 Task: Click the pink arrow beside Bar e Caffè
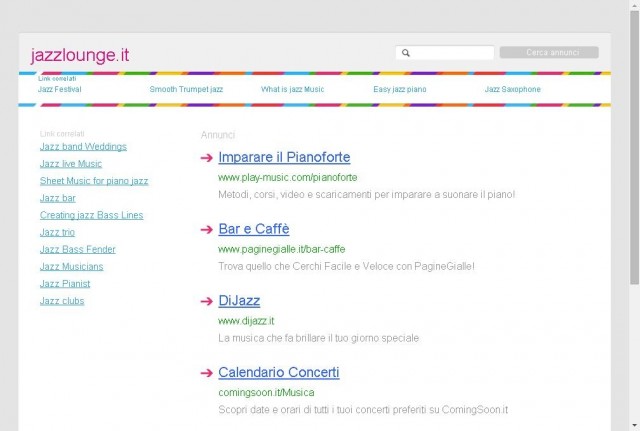click(207, 229)
